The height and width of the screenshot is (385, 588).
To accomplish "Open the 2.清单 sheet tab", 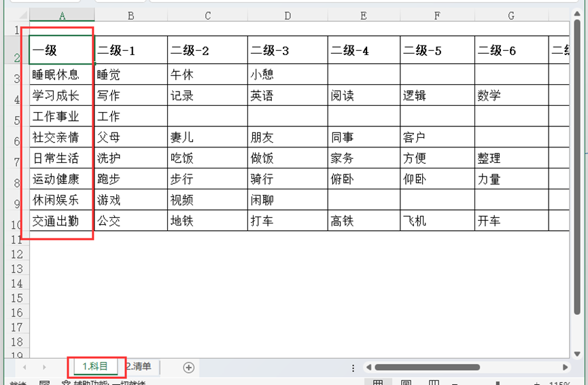I will 139,366.
